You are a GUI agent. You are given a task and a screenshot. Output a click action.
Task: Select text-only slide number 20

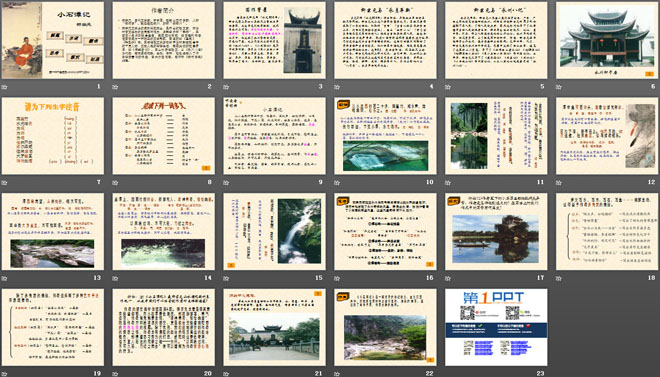163,327
